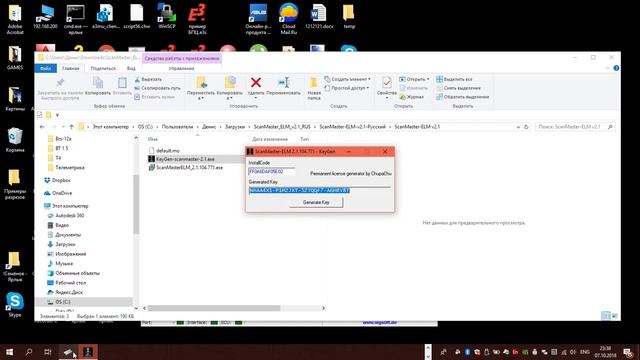
Task: Select the WinSCP desktop shortcut
Action: (x=167, y=17)
